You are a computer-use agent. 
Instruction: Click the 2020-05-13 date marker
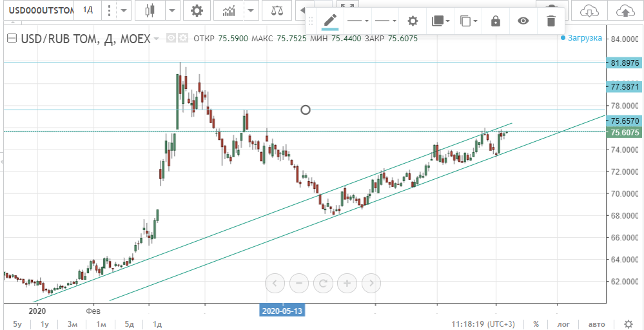click(x=282, y=311)
